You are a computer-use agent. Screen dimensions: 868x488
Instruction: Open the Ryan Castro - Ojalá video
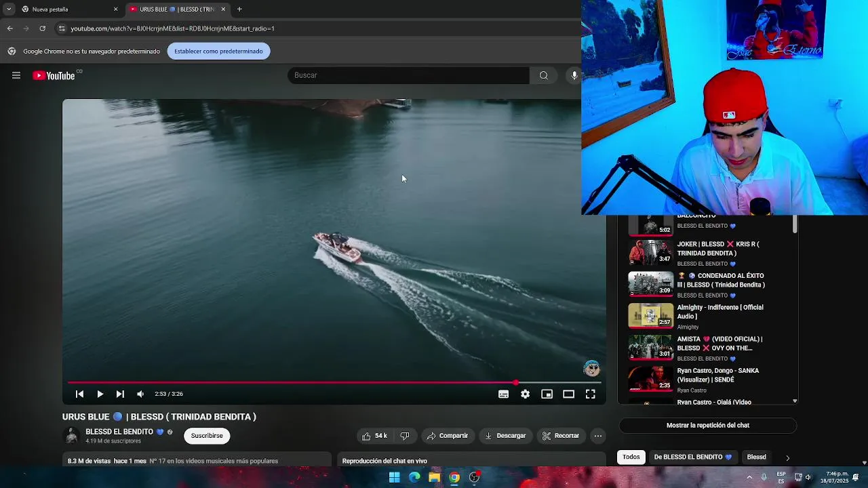point(709,402)
